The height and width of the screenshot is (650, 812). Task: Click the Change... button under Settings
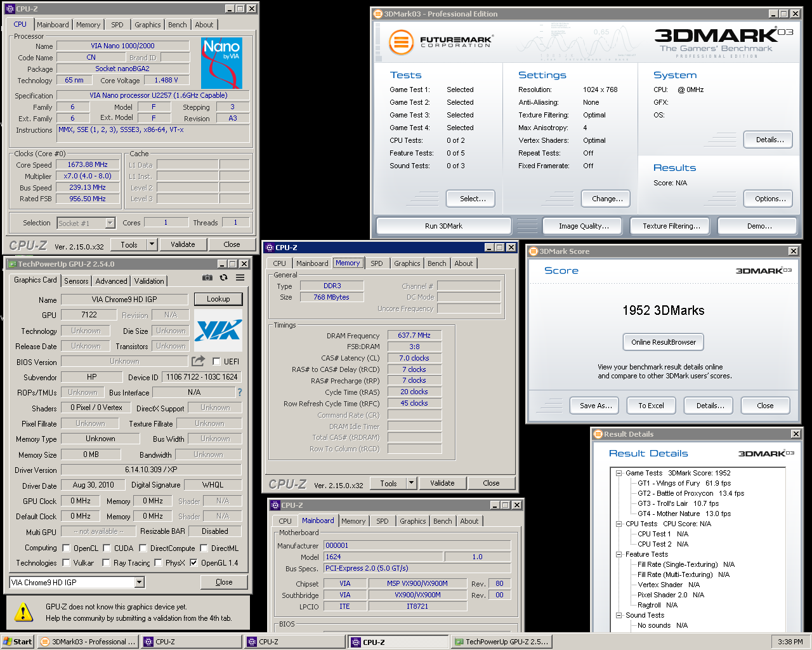[x=607, y=199]
